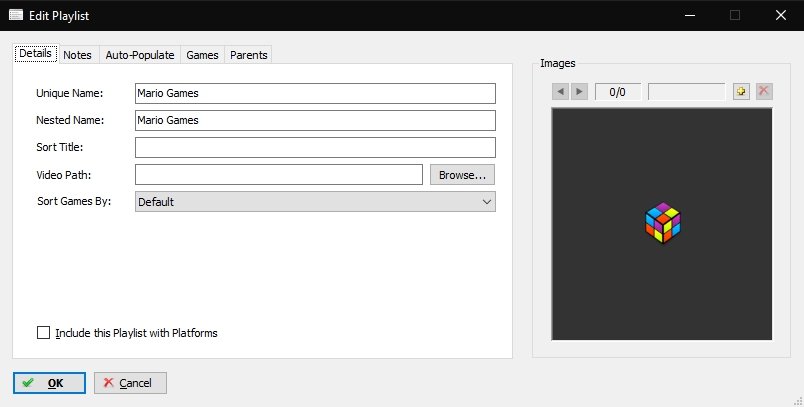The height and width of the screenshot is (407, 804).
Task: Click into the Video Path field
Action: 279,175
